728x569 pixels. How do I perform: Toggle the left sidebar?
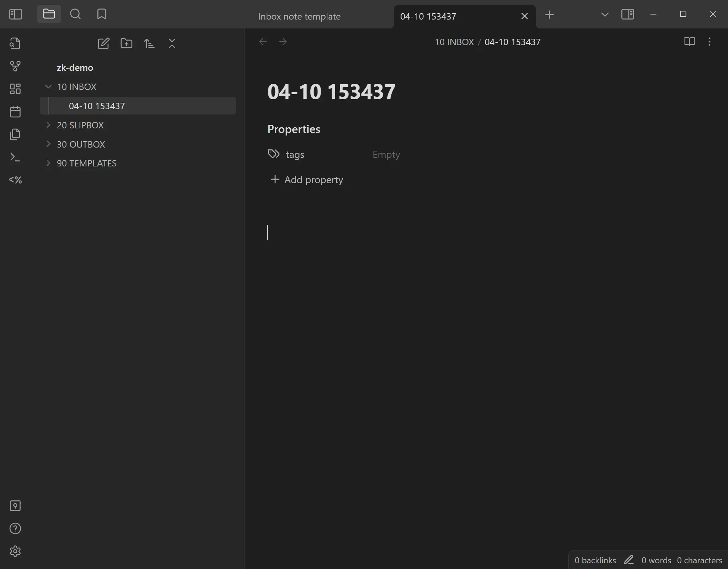(15, 14)
